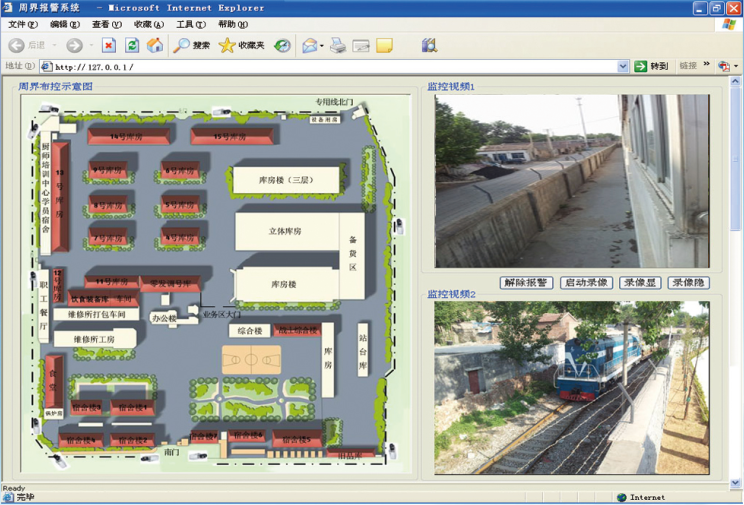Screen dimensions: 744x505
Task: Select the camera icon right of 南门
Action: click(197, 456)
